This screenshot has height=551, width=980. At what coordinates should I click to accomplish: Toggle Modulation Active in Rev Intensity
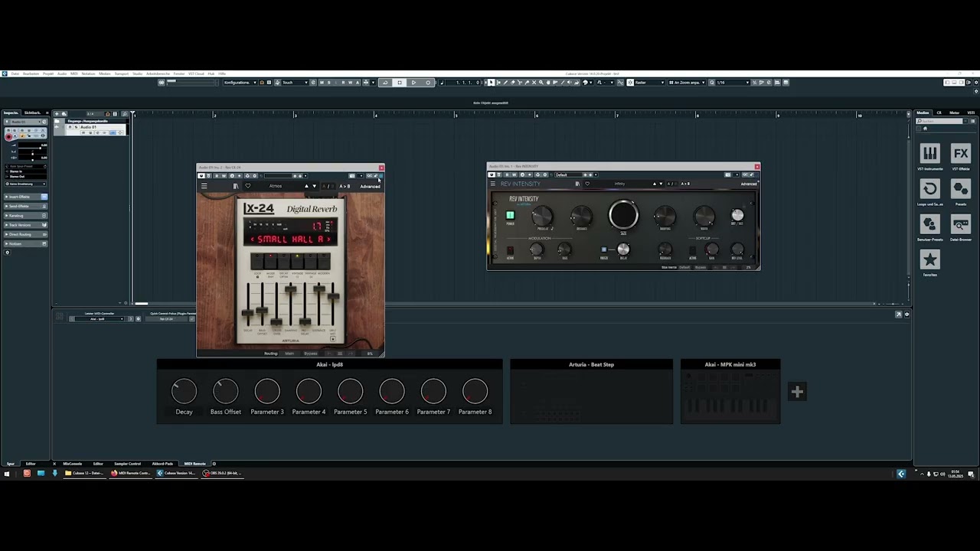pos(510,250)
